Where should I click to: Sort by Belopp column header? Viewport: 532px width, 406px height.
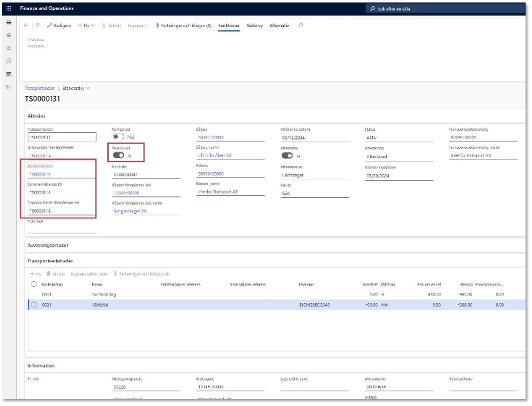point(466,285)
